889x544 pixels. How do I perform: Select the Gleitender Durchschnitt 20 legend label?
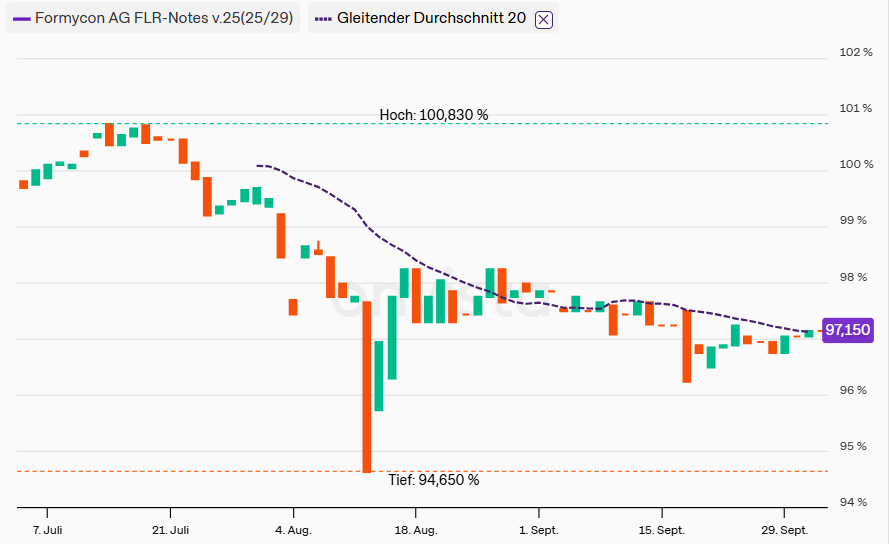(431, 19)
